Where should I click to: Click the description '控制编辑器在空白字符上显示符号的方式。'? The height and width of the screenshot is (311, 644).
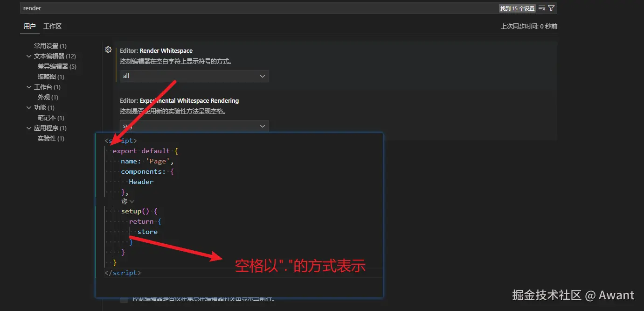coord(176,61)
